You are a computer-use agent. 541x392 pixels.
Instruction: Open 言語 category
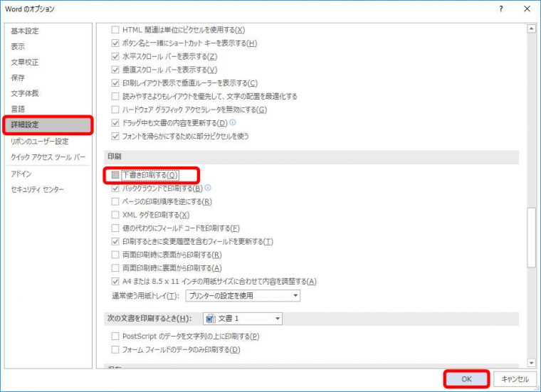tap(48, 110)
